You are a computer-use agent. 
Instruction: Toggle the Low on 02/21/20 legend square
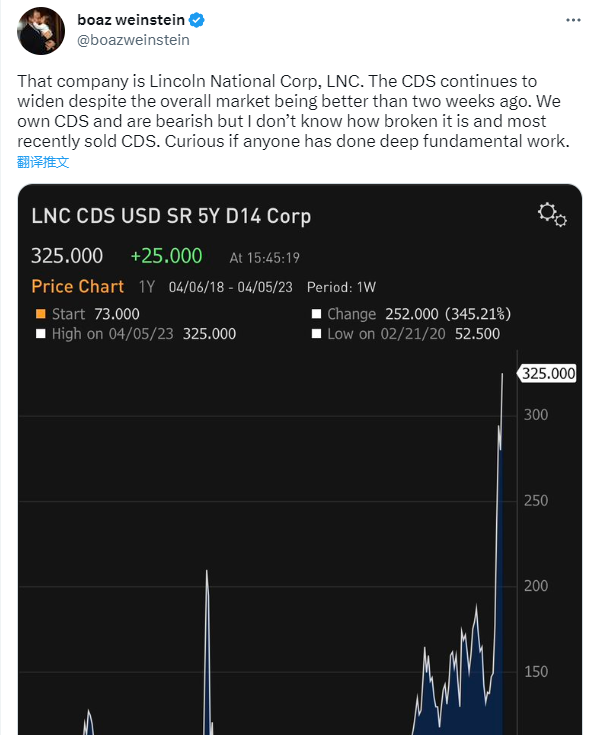pos(317,334)
